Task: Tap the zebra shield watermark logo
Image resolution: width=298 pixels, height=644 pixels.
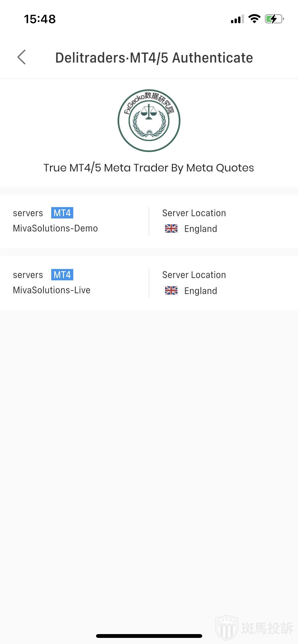Action: (227, 628)
